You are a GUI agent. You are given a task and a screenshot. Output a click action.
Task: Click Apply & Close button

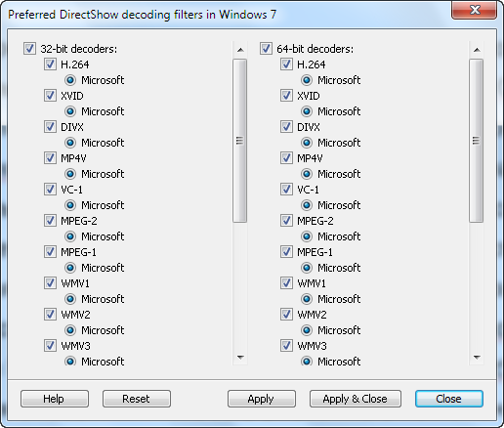(x=356, y=399)
